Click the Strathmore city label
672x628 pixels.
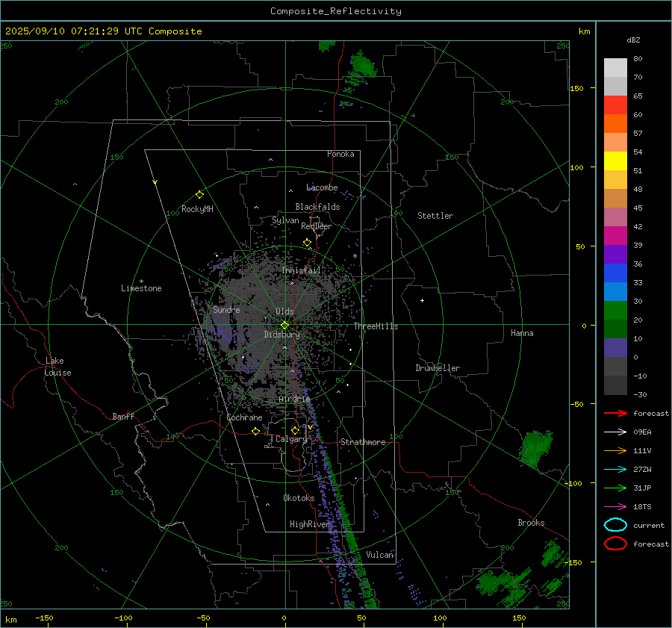(363, 442)
